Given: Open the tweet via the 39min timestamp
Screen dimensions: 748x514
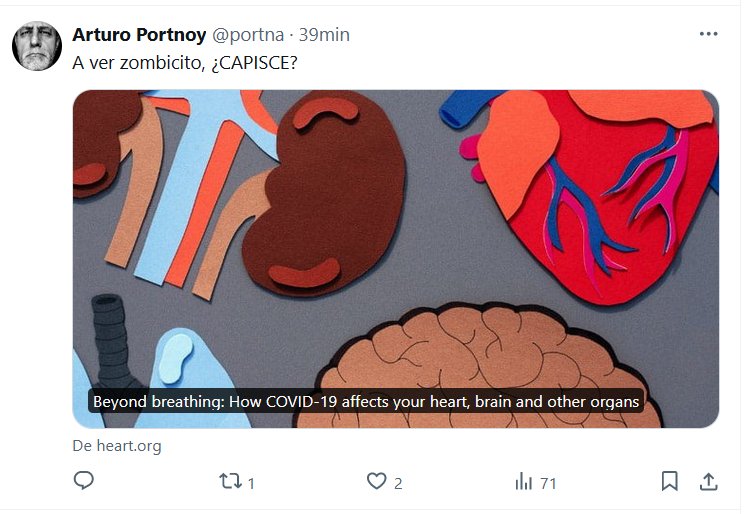Looking at the screenshot, I should 324,35.
